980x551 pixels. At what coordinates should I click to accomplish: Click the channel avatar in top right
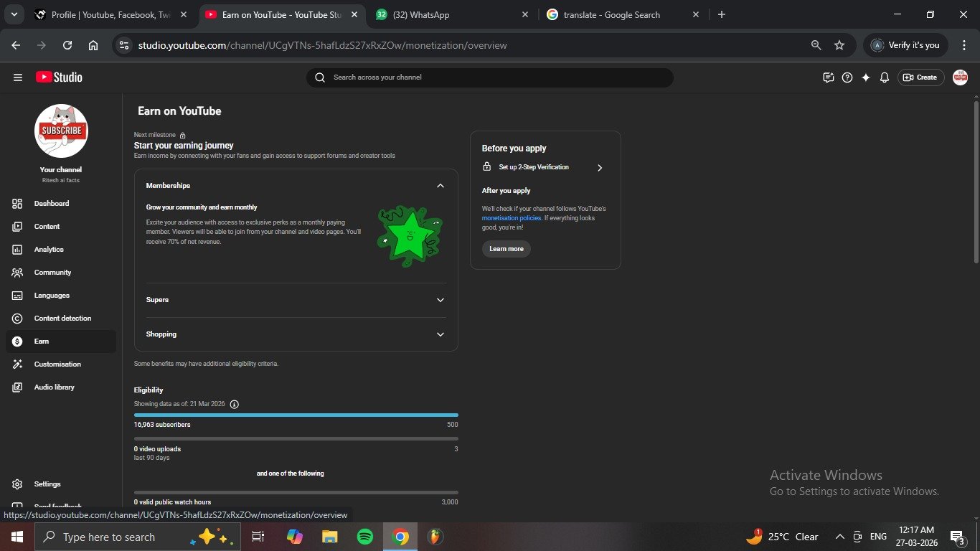click(960, 77)
